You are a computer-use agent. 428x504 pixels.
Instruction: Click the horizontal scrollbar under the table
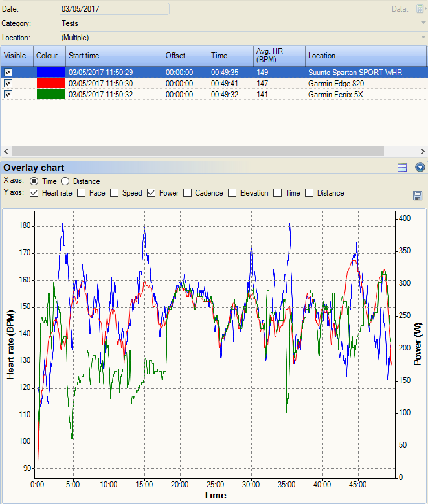(x=194, y=151)
